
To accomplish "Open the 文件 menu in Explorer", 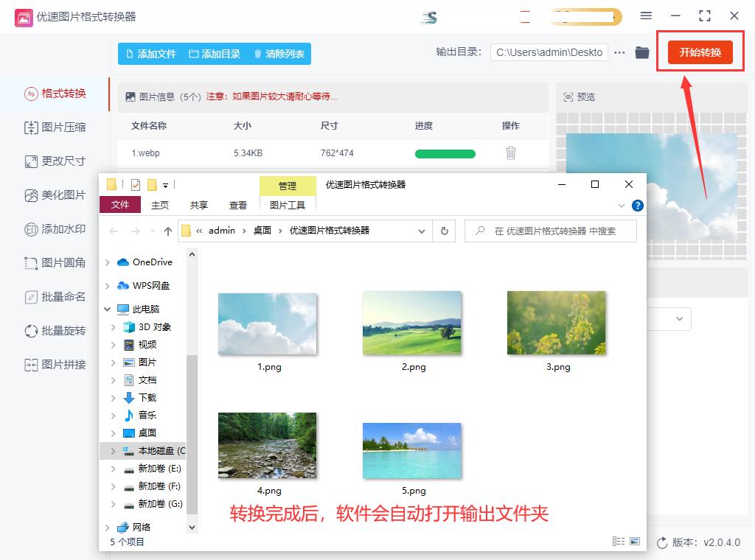I will point(120,206).
